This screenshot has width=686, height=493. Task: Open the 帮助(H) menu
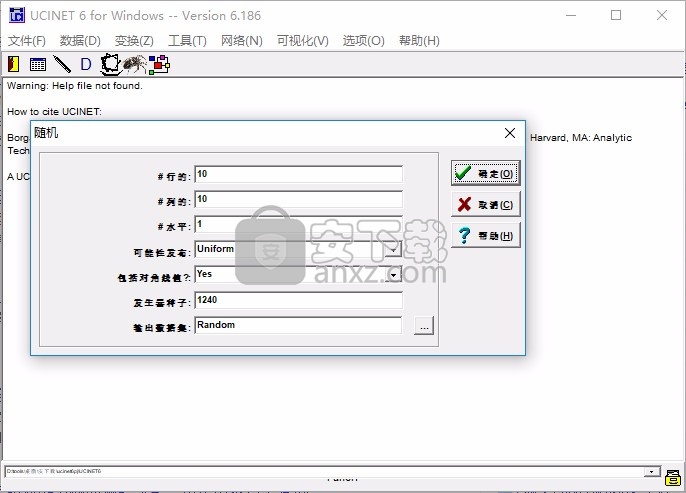(x=419, y=41)
